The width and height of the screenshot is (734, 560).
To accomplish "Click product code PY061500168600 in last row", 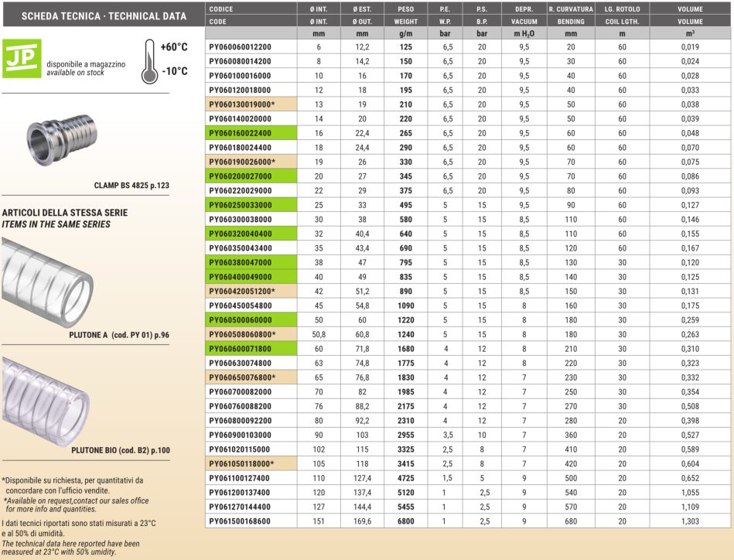I will (x=251, y=521).
